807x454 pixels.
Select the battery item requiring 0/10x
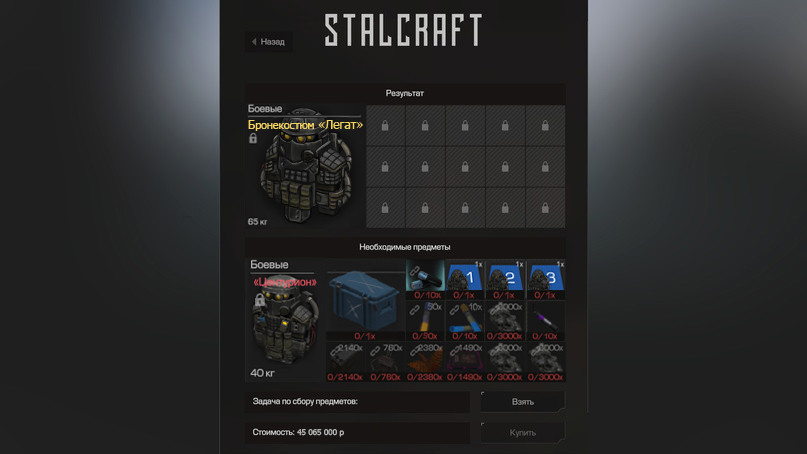point(425,280)
